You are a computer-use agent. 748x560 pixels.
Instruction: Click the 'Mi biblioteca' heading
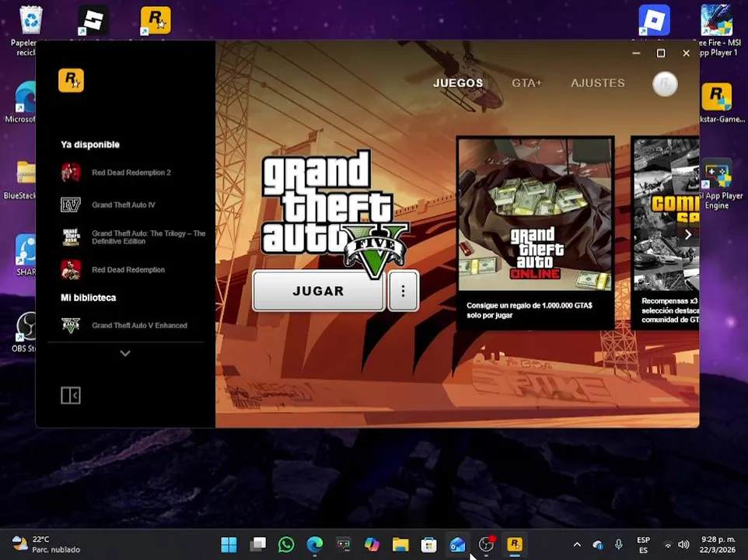(x=89, y=298)
